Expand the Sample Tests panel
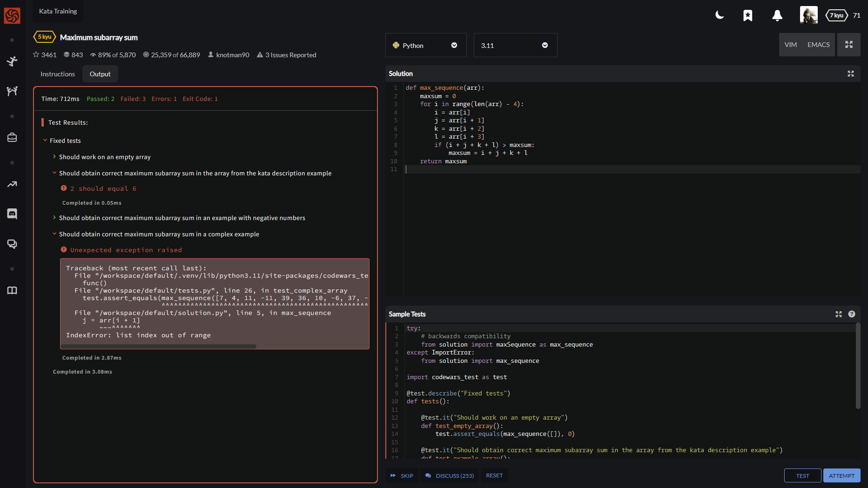The width and height of the screenshot is (868, 488). [x=839, y=314]
